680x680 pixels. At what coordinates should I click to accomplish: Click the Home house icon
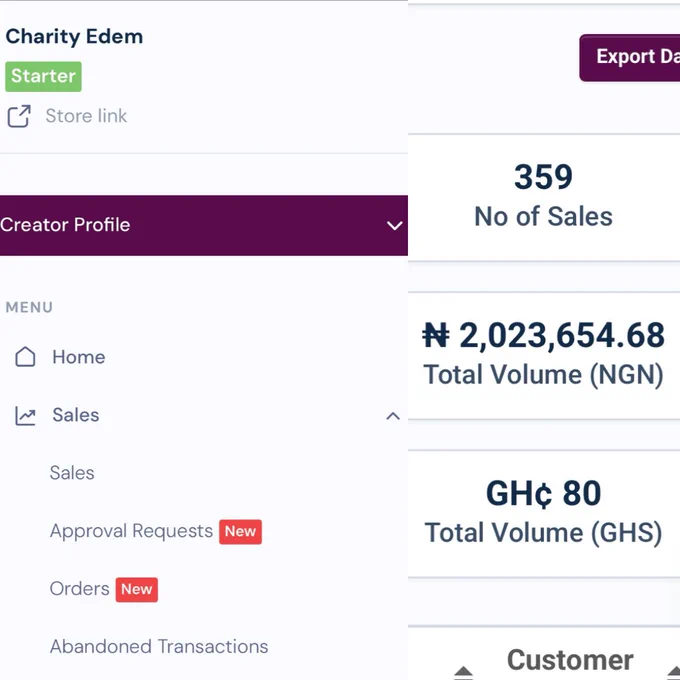(x=25, y=357)
